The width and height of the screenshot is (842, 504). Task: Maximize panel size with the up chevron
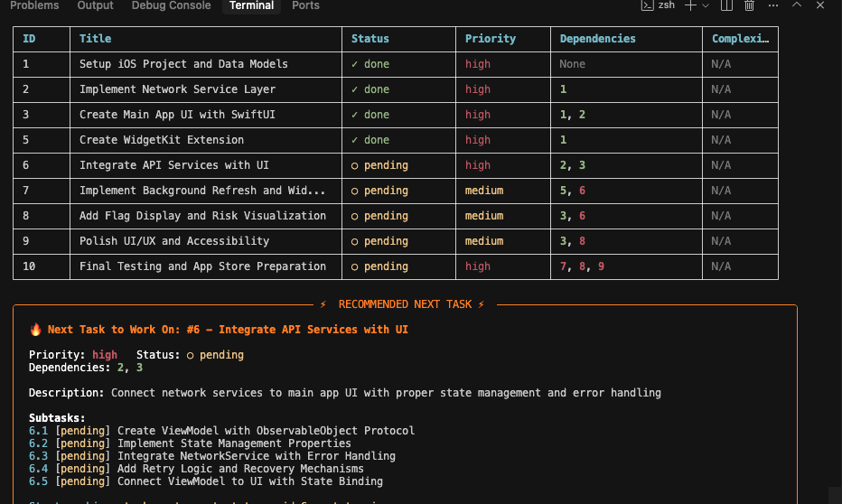(797, 5)
